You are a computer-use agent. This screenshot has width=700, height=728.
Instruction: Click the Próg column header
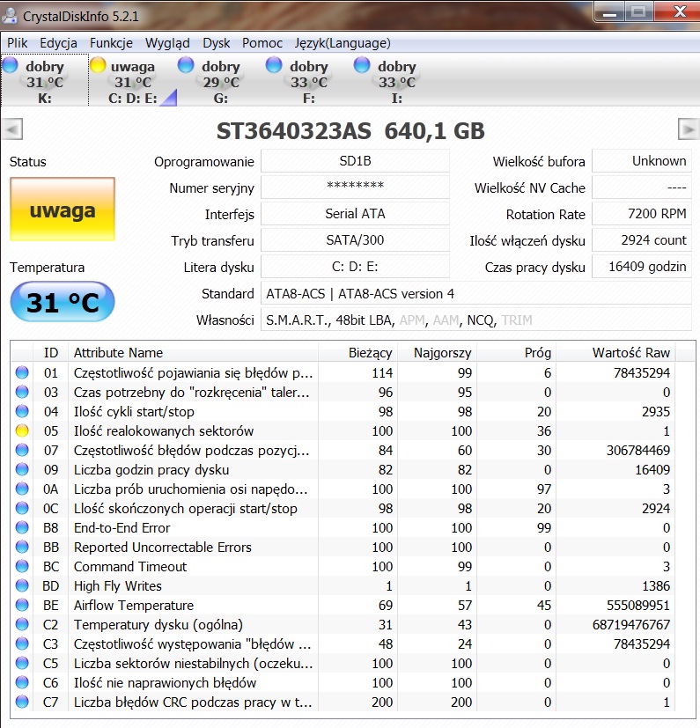click(x=517, y=353)
